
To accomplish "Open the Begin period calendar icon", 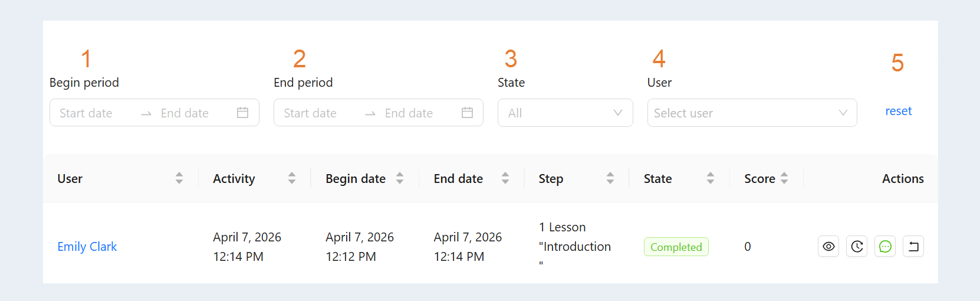I will point(242,113).
